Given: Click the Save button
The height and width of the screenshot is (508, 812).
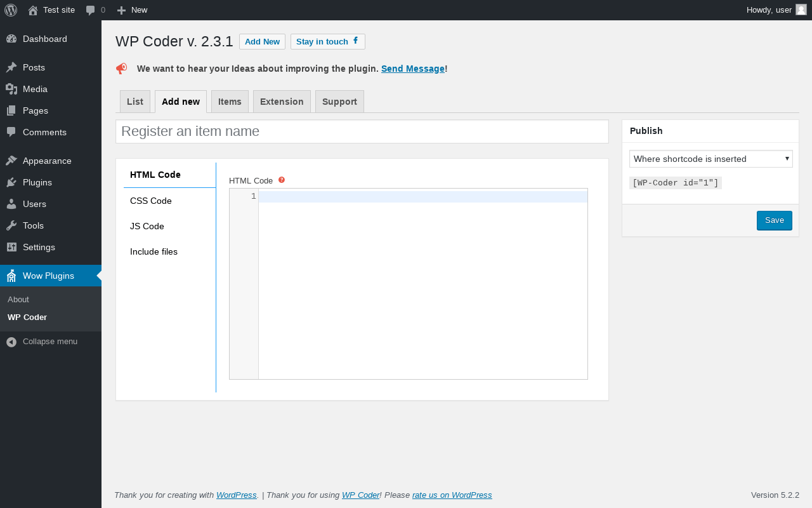Looking at the screenshot, I should (775, 220).
